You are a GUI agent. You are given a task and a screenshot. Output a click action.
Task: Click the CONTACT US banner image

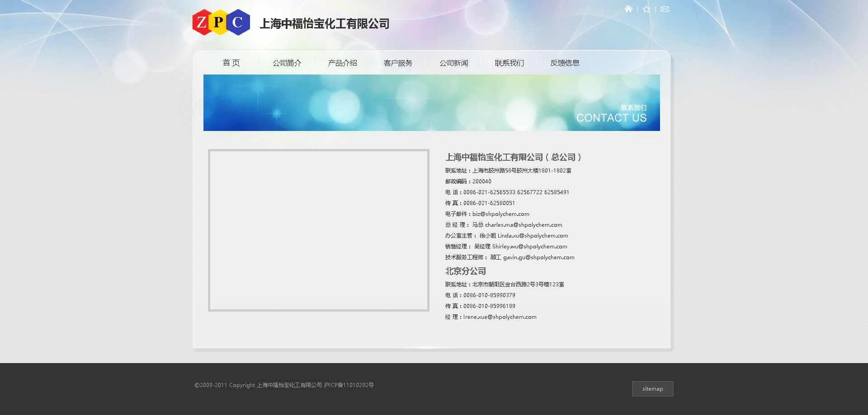(x=431, y=103)
